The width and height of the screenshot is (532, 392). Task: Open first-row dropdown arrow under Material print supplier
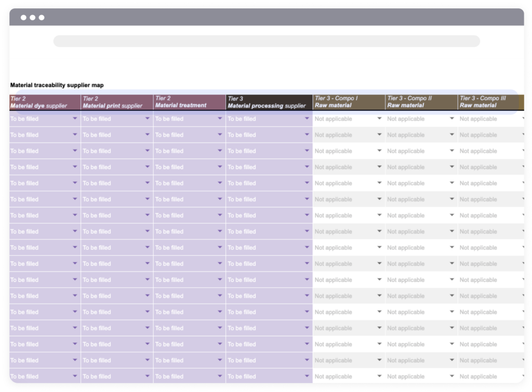point(147,118)
